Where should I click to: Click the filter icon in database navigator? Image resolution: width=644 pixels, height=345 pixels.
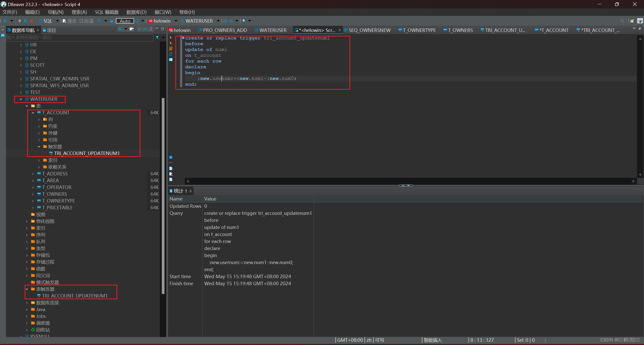pyautogui.click(x=157, y=37)
